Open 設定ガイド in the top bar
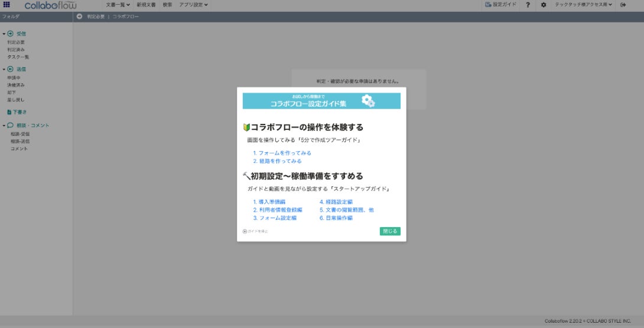Image resolution: width=644 pixels, height=328 pixels. 500,5
